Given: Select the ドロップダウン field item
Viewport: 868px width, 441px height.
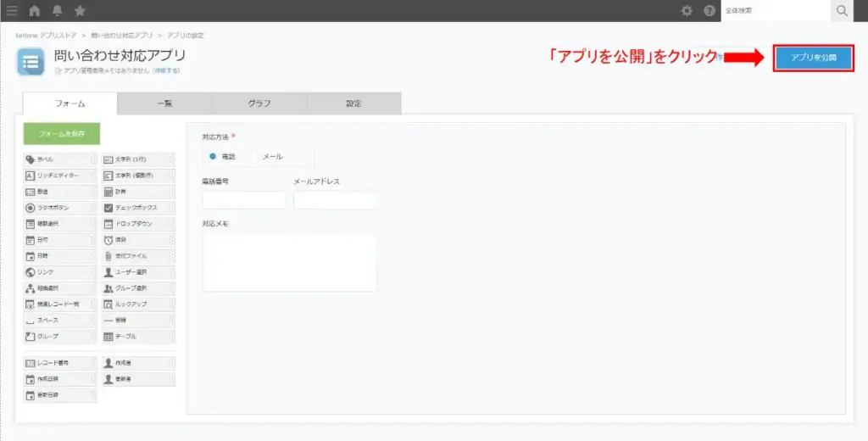Looking at the screenshot, I should click(x=138, y=224).
